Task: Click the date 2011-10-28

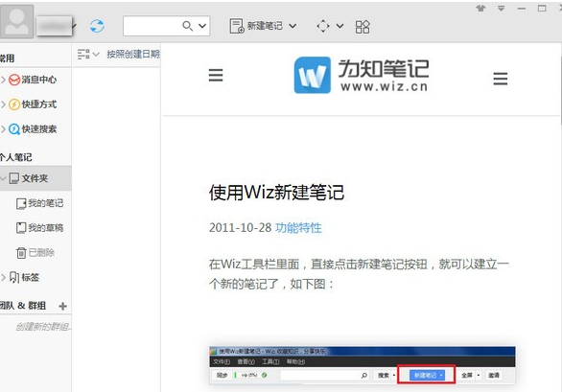Action: 240,227
